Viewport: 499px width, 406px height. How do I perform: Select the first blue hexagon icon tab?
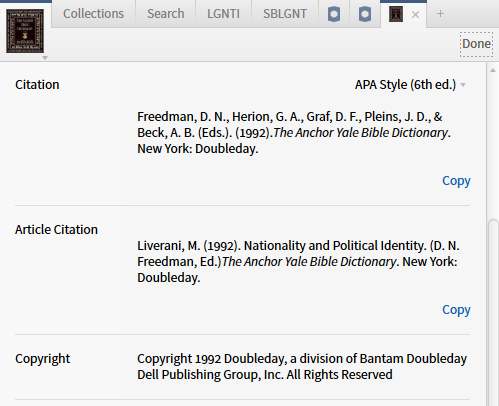click(334, 14)
